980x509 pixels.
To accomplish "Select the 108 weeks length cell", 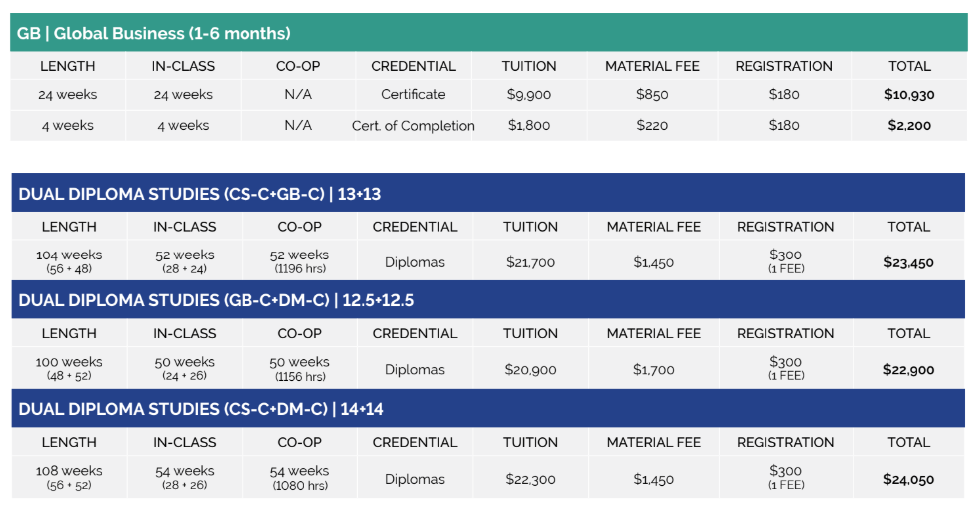I will tap(69, 471).
